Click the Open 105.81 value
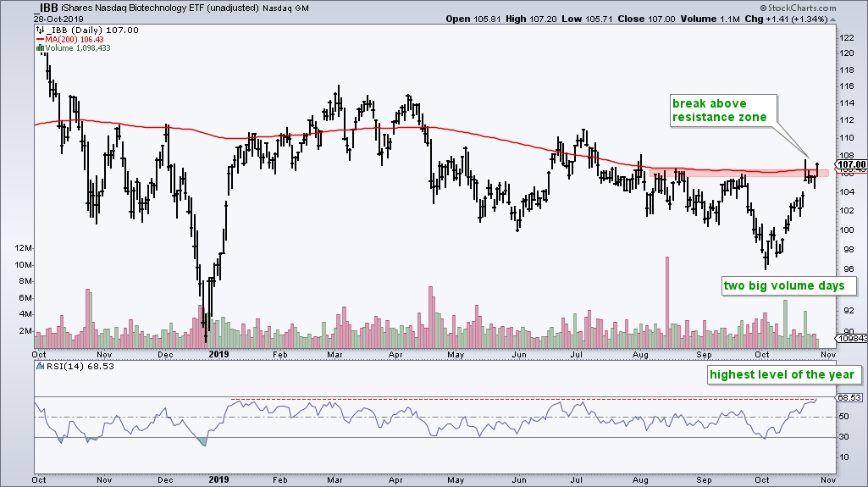This screenshot has width=868, height=487. (x=473, y=19)
